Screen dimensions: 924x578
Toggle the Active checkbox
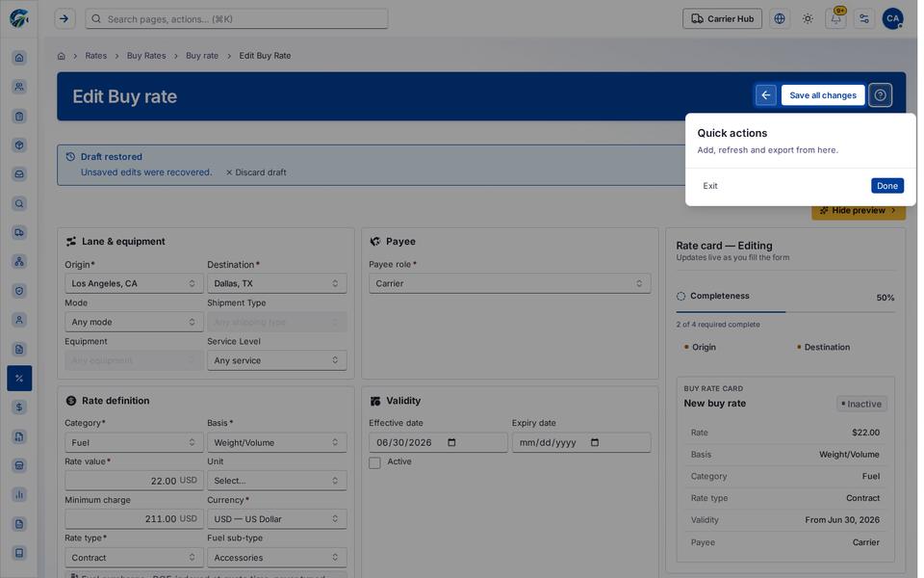(x=374, y=463)
